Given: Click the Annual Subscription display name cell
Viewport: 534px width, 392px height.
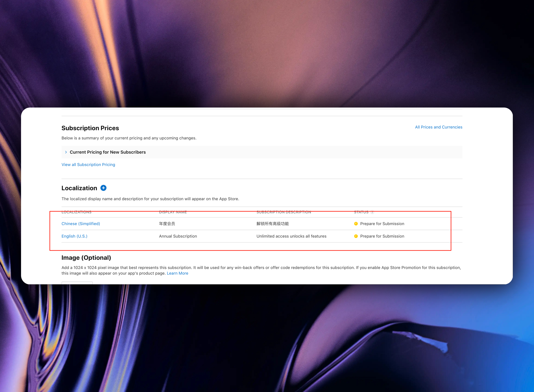Looking at the screenshot, I should 178,236.
